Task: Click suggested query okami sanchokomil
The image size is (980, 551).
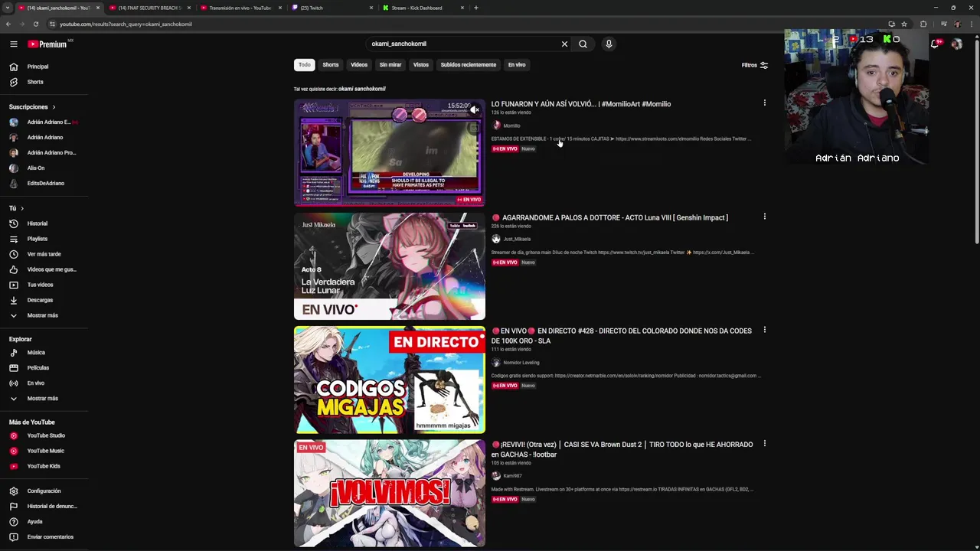Action: 362,89
